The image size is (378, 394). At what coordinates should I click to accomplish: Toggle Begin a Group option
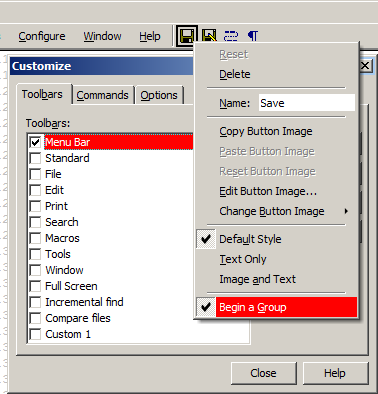[x=276, y=307]
